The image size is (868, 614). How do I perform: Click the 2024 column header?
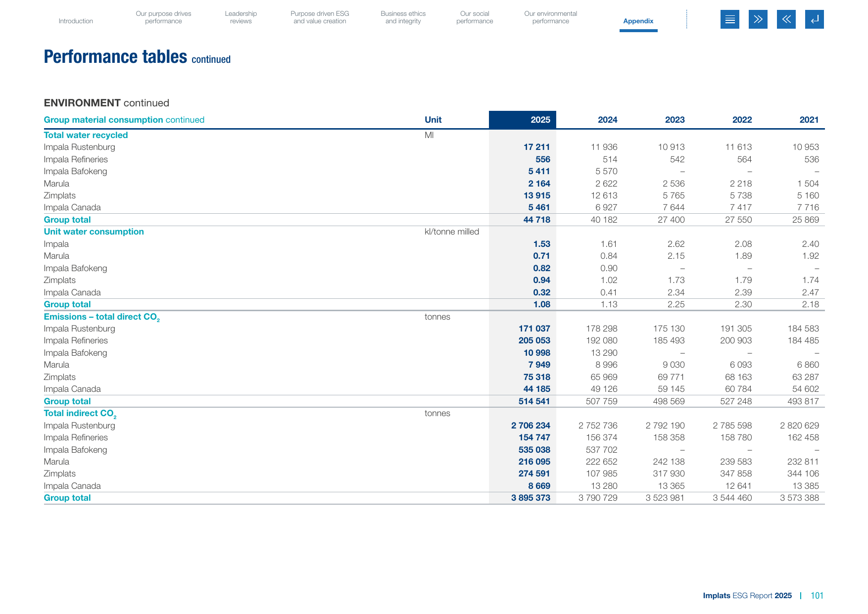pyautogui.click(x=607, y=120)
